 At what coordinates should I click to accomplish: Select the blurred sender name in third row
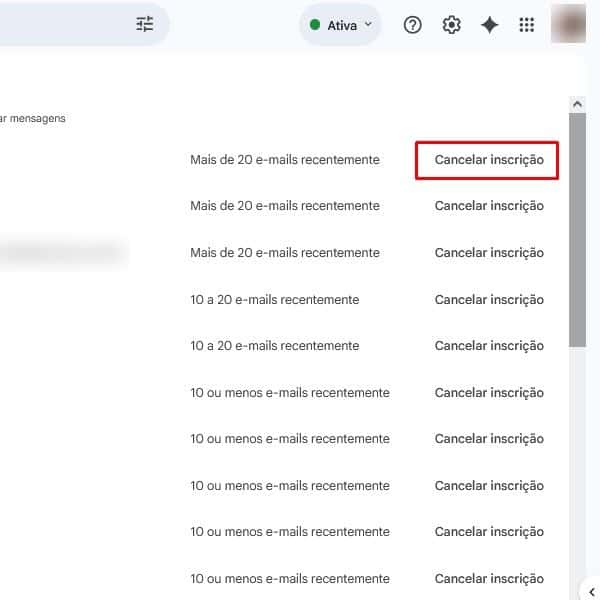(62, 253)
